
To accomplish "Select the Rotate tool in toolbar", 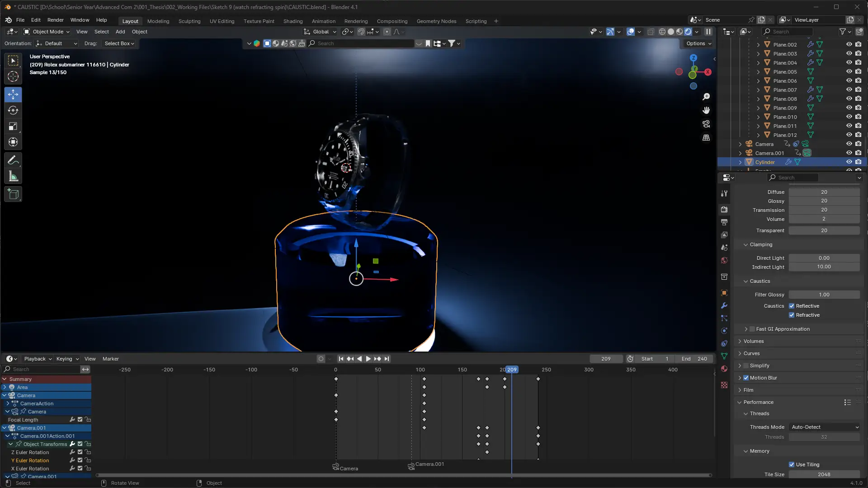I will click(x=13, y=111).
